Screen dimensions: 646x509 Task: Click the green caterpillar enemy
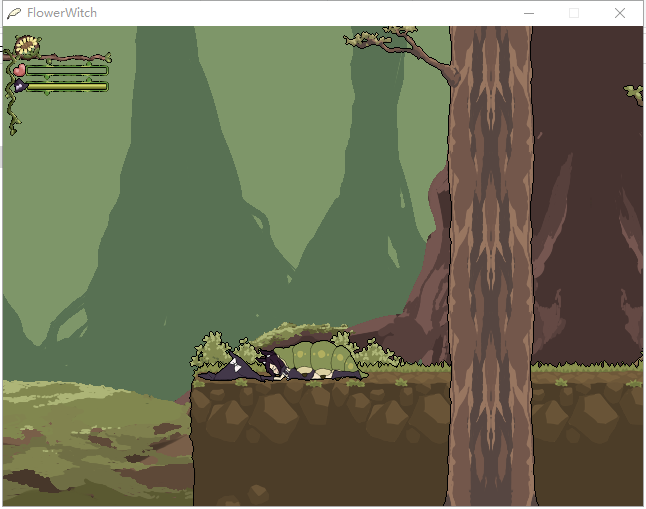(x=319, y=359)
